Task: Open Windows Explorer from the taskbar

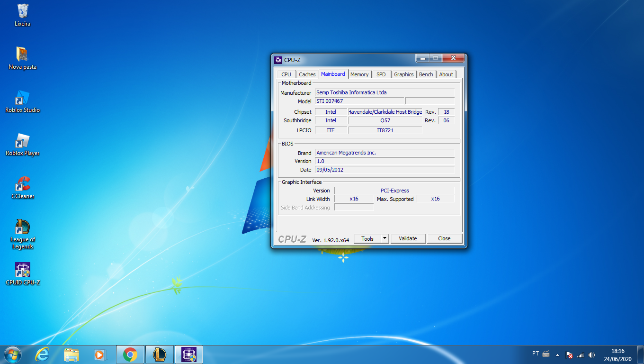Action: [x=72, y=355]
